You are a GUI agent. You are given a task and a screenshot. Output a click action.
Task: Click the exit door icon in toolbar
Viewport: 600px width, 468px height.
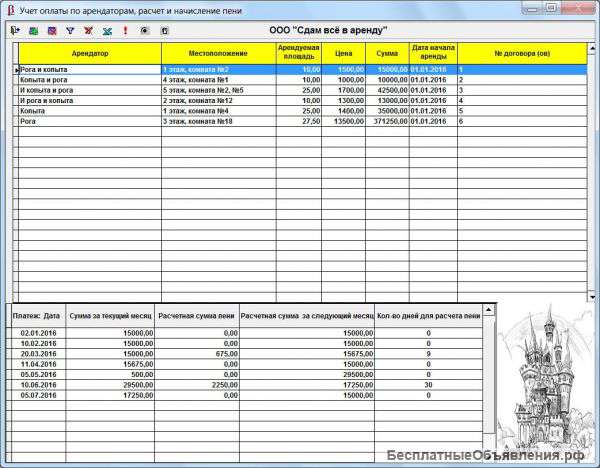(x=15, y=31)
